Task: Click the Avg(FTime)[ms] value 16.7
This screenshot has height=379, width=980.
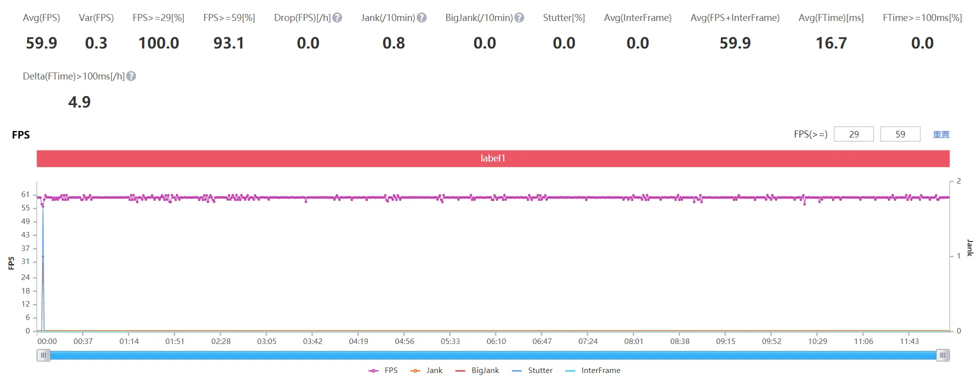Action: pos(831,43)
